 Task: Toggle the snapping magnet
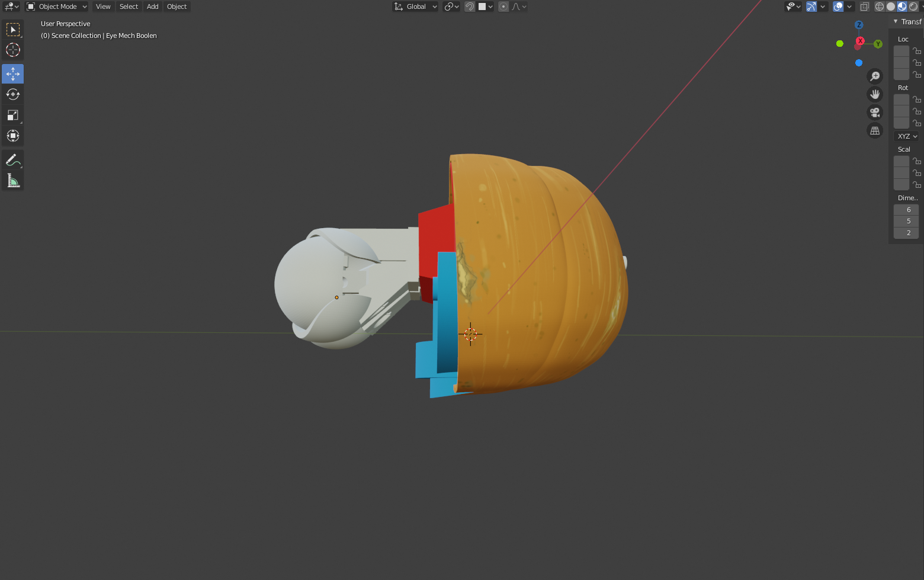[x=470, y=7]
